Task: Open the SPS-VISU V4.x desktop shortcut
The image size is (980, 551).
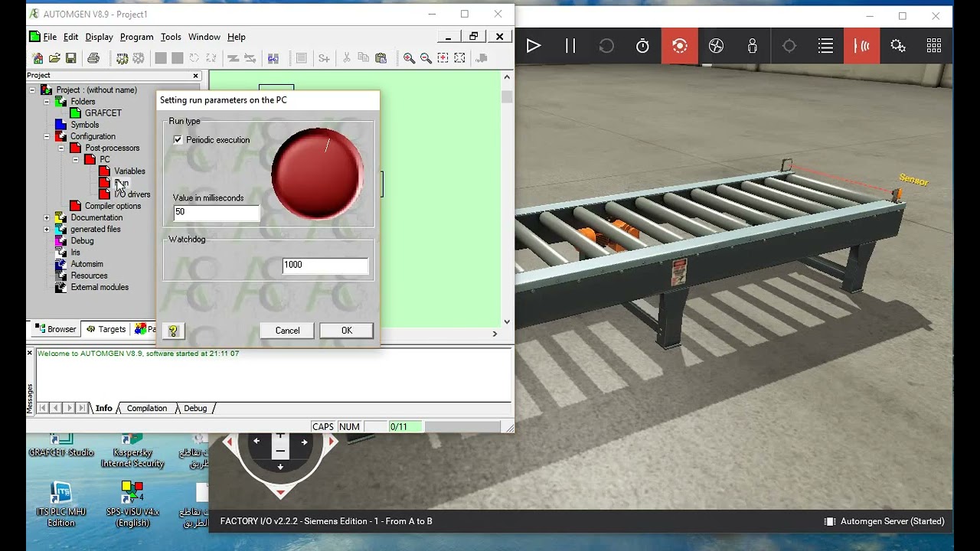Action: coord(132,504)
